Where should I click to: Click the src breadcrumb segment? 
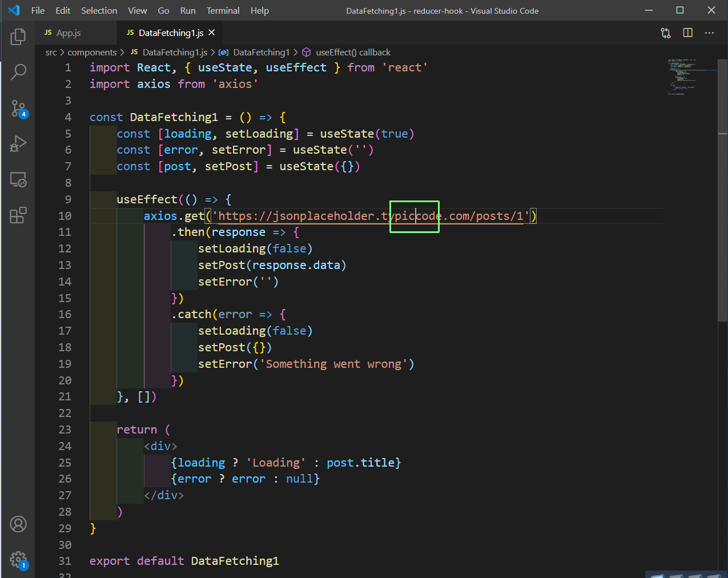(x=51, y=53)
